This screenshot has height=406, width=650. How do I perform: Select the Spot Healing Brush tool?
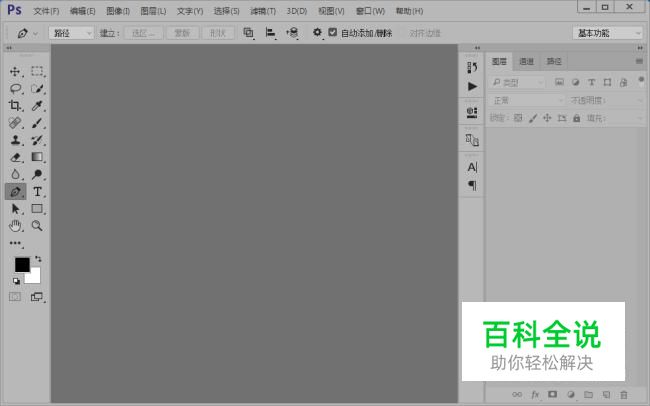(x=15, y=123)
